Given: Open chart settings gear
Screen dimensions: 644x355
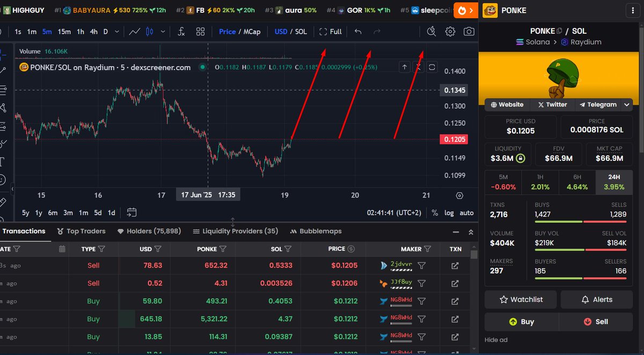Looking at the screenshot, I should click(450, 32).
